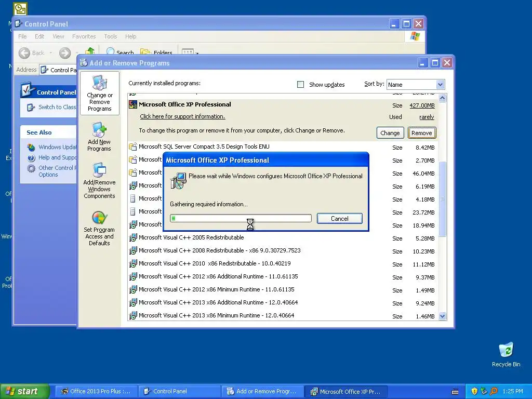Click the 'rarely' usage link

pos(427,117)
